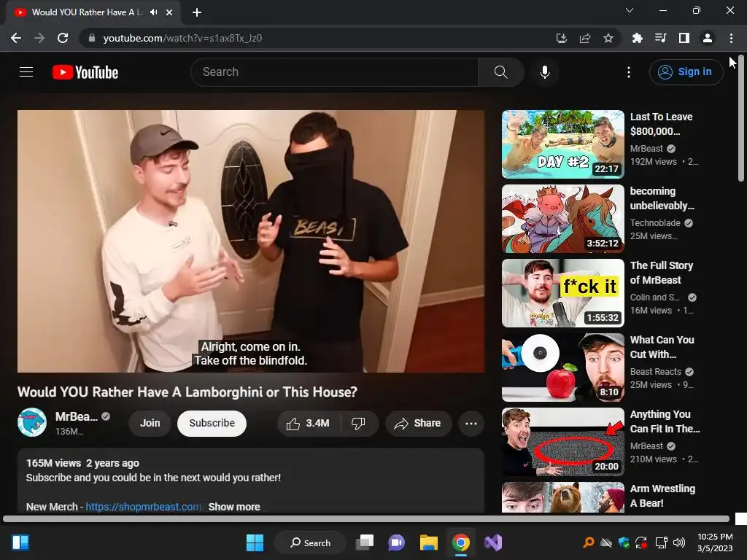Focus the YouTube search field

point(334,72)
